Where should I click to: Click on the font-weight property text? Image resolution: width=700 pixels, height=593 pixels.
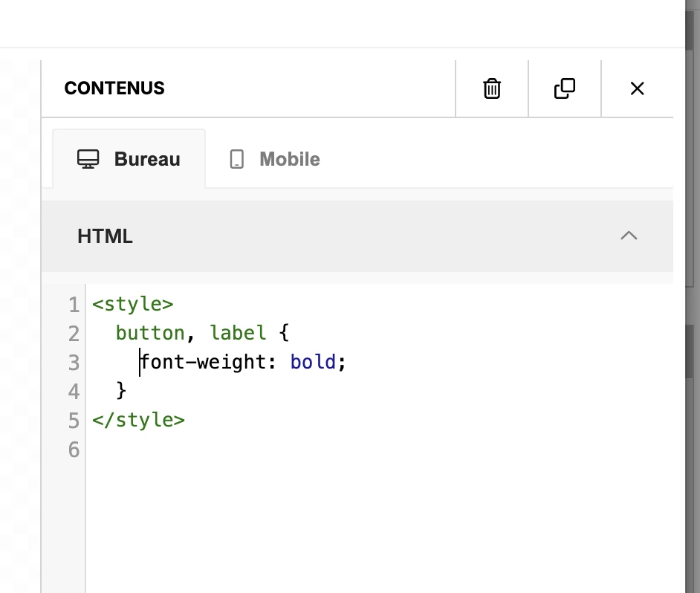pos(208,363)
